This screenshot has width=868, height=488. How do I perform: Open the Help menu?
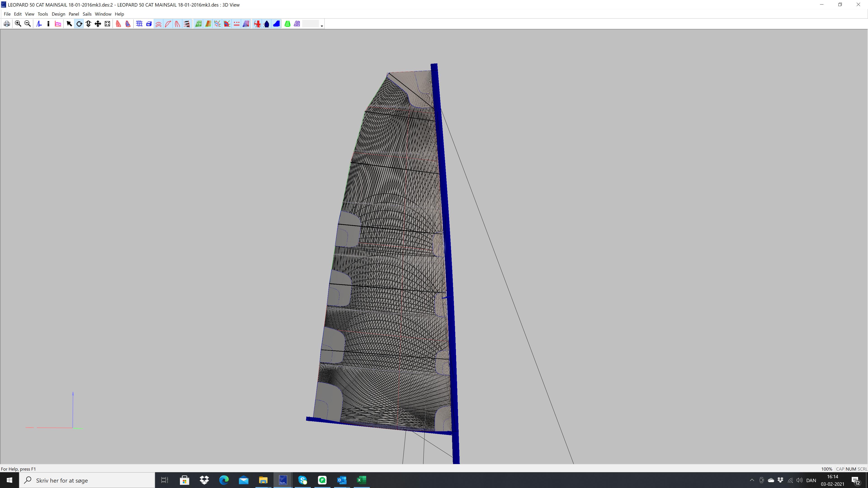[119, 14]
